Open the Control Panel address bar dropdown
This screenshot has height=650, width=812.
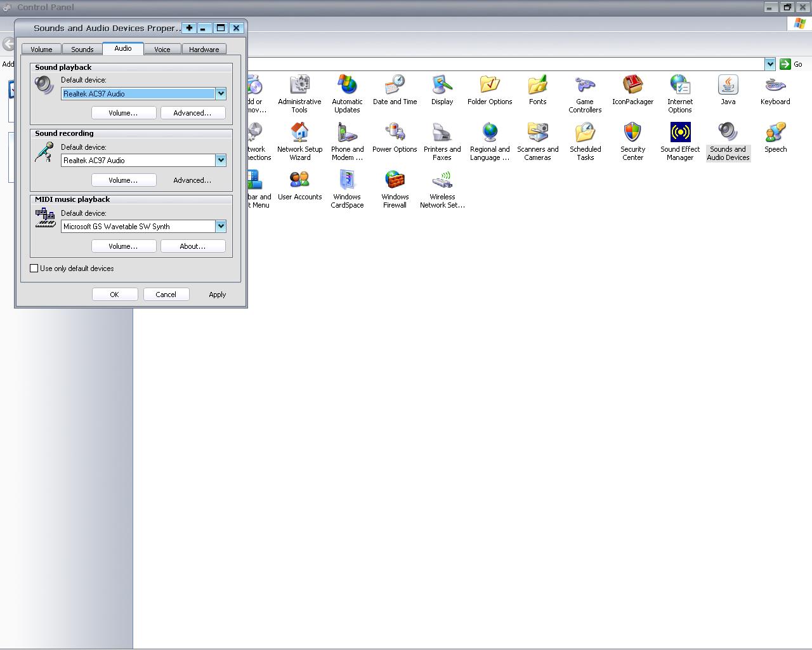coord(770,64)
